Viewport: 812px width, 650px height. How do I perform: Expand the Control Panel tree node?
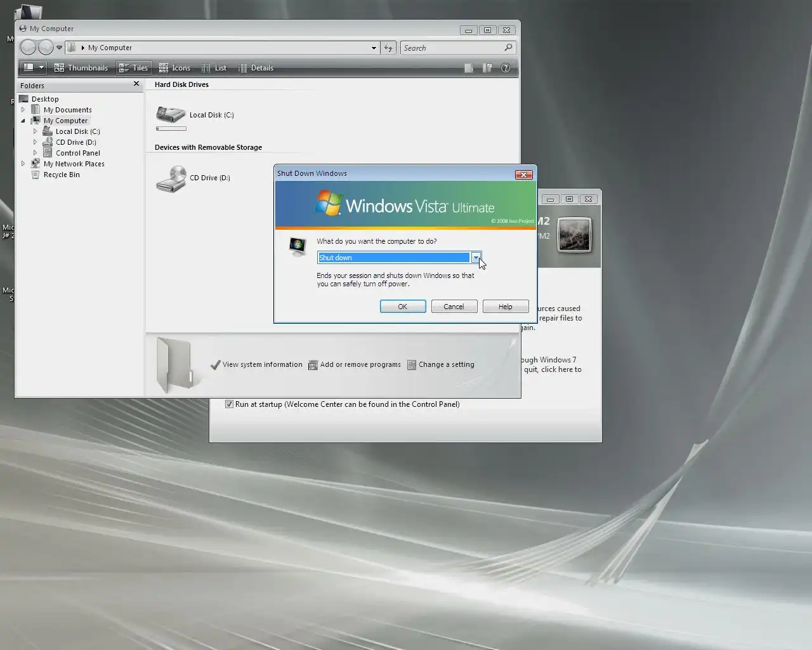[36, 153]
